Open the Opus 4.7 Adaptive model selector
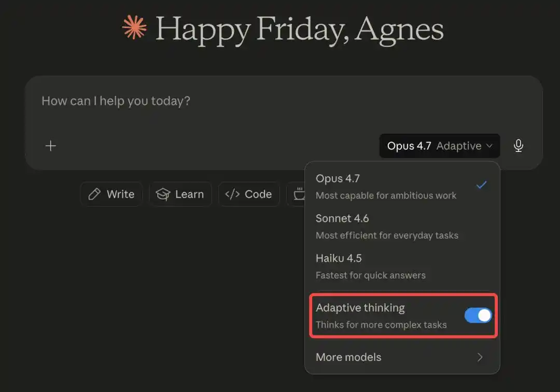The image size is (560, 392). (x=439, y=146)
